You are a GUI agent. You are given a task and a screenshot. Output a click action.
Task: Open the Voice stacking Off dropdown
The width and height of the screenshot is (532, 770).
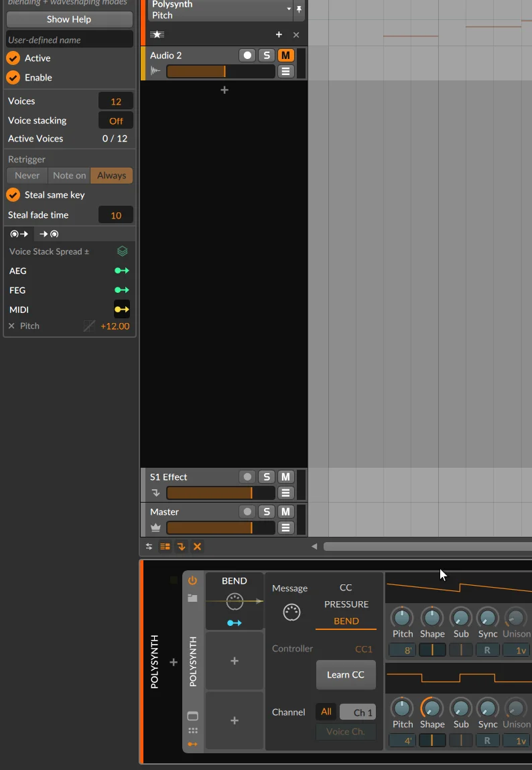116,121
